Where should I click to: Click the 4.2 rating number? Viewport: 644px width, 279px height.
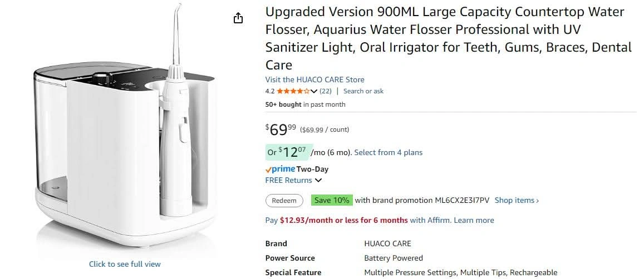coord(270,91)
